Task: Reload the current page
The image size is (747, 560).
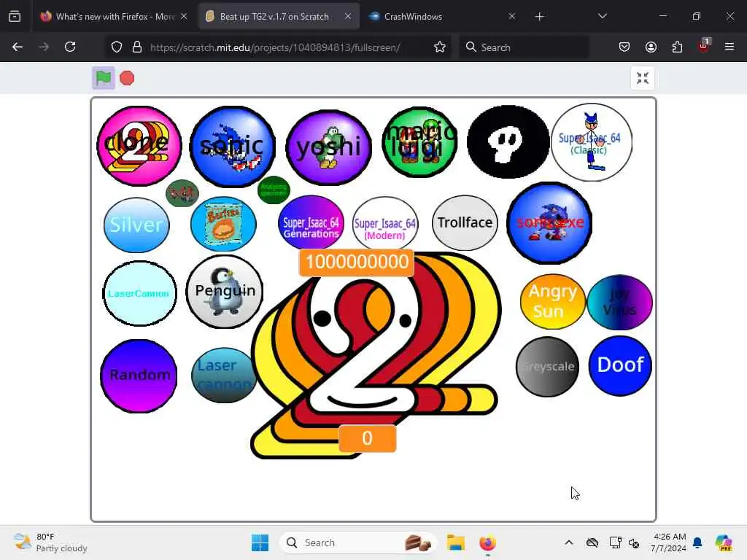Action: coord(70,47)
